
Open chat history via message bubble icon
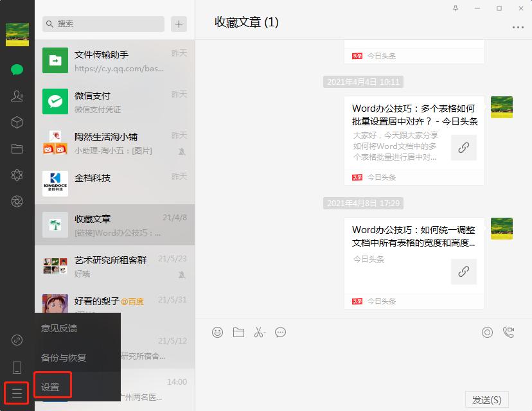280,332
